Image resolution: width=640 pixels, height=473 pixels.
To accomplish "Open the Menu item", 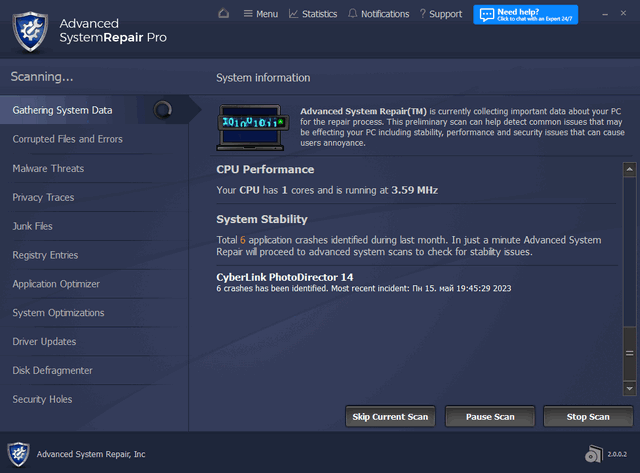I will click(x=260, y=14).
